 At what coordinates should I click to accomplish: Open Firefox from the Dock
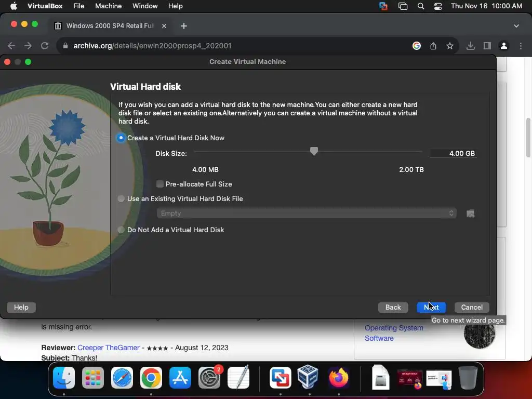(x=338, y=378)
